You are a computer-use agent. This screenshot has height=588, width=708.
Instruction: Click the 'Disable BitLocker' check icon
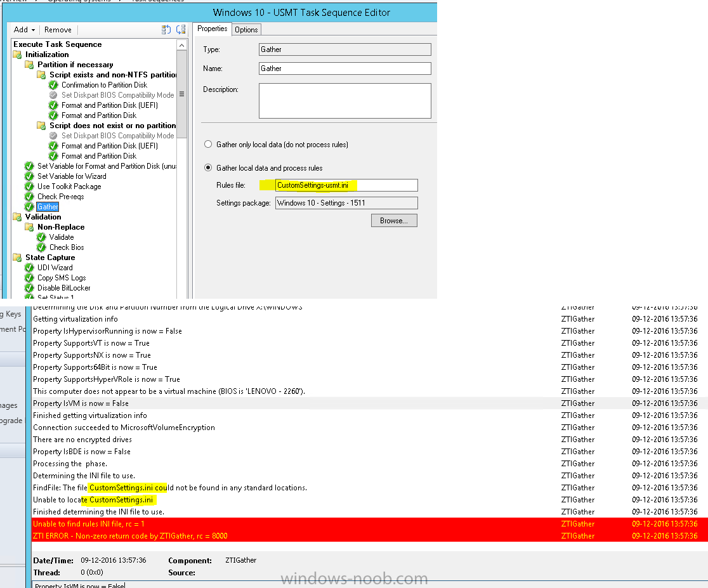coord(29,288)
